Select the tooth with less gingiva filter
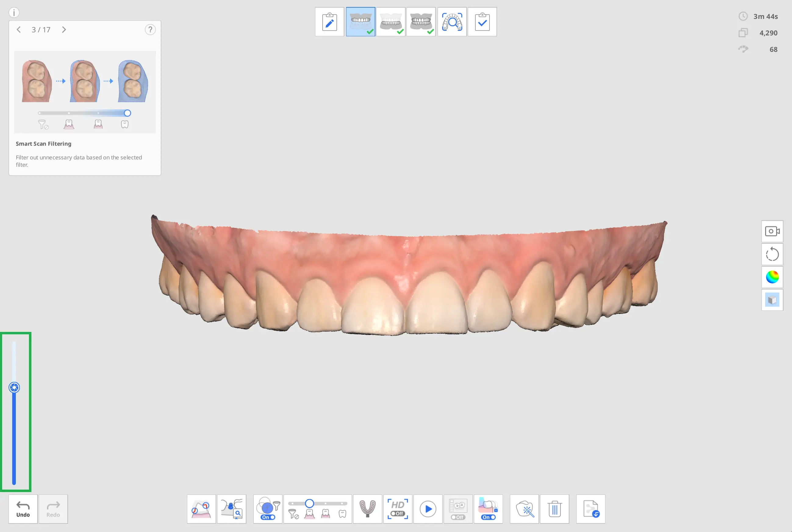Screen dimensions: 792x532 [326, 514]
